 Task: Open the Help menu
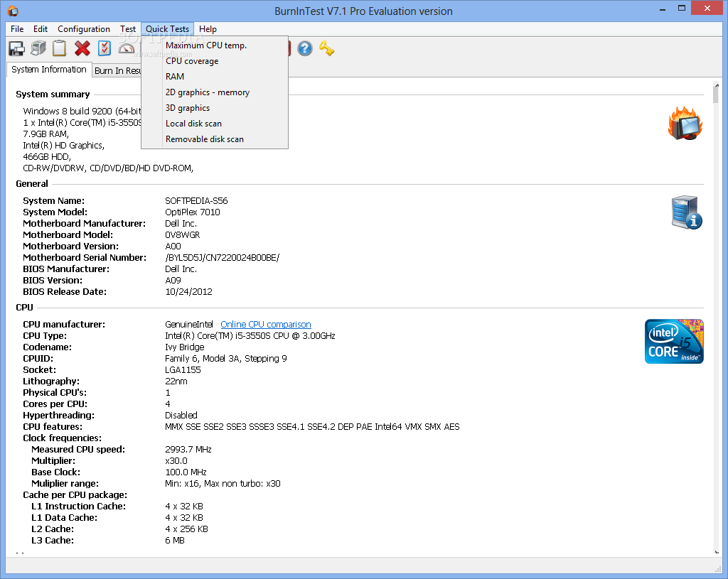pos(208,28)
